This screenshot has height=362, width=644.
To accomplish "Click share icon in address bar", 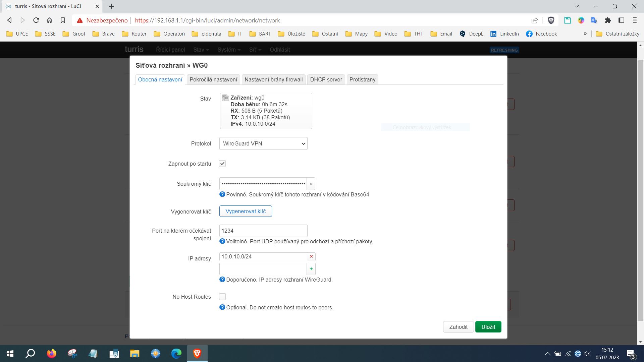I will (535, 20).
